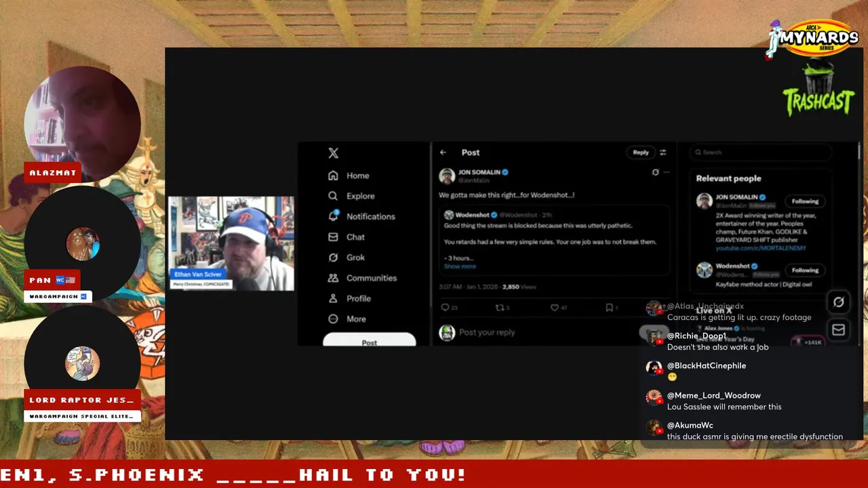Expand the More menu in the sidebar
Screen dimensions: 868x488
point(347,319)
